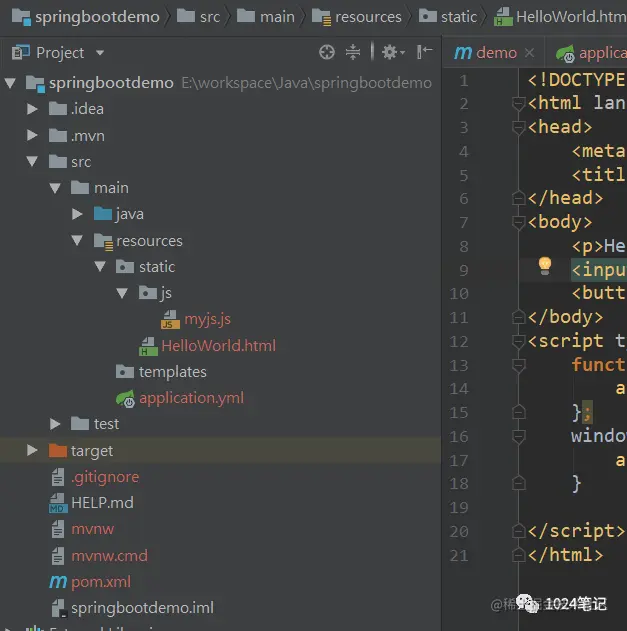
Task: Select application.yml in the project tree
Action: point(191,398)
